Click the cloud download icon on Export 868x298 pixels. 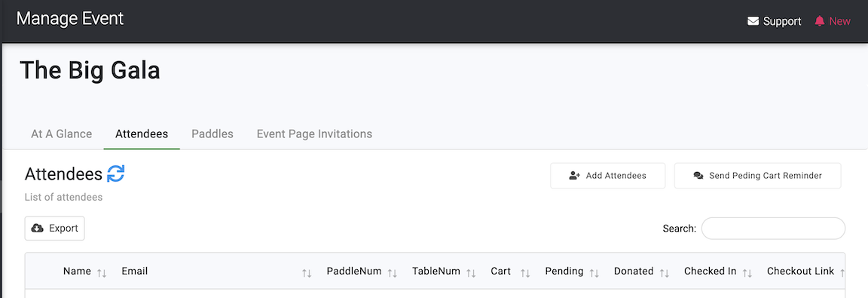[x=38, y=228]
